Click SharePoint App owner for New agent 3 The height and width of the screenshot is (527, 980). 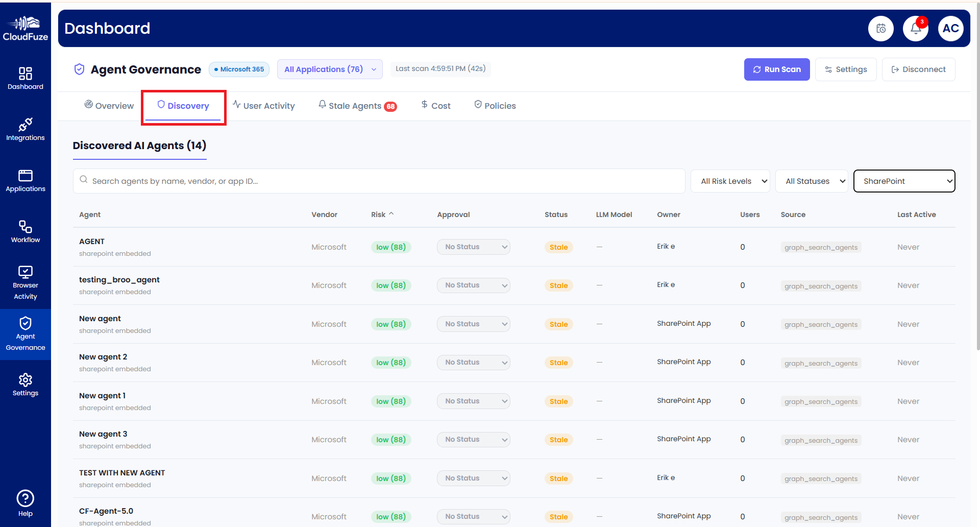tap(683, 439)
